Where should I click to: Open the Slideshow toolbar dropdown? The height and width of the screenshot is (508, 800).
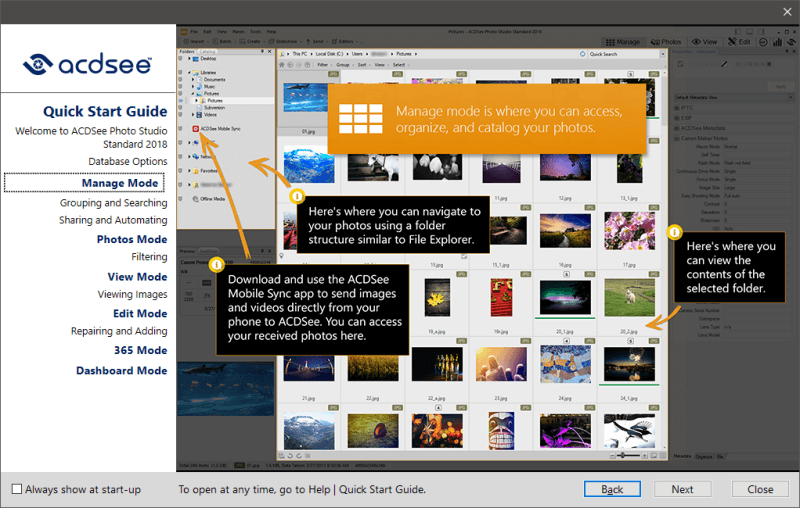coord(285,41)
